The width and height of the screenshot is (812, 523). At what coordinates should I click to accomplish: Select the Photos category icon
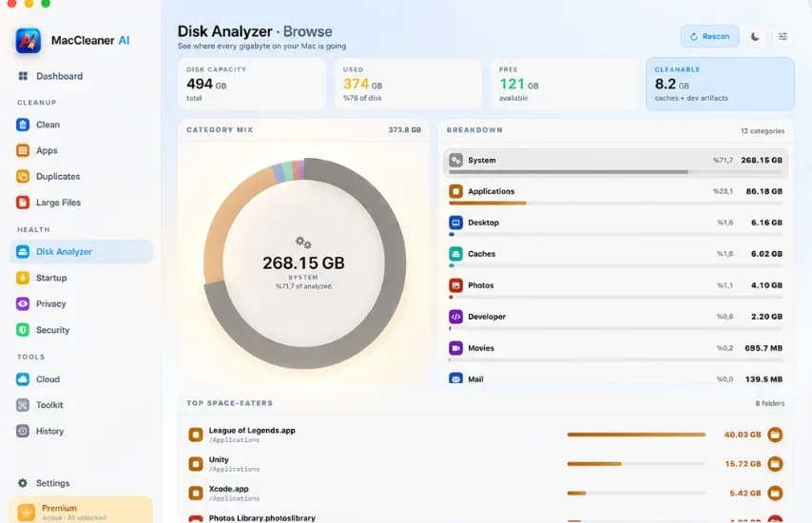[455, 285]
